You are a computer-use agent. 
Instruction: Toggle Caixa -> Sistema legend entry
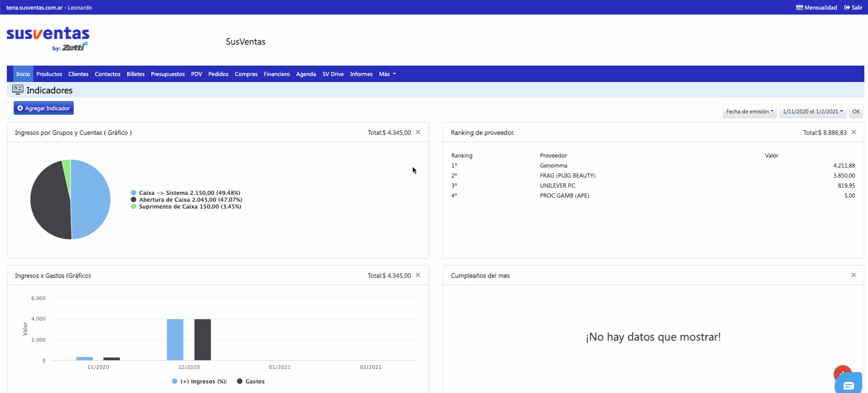pyautogui.click(x=185, y=193)
